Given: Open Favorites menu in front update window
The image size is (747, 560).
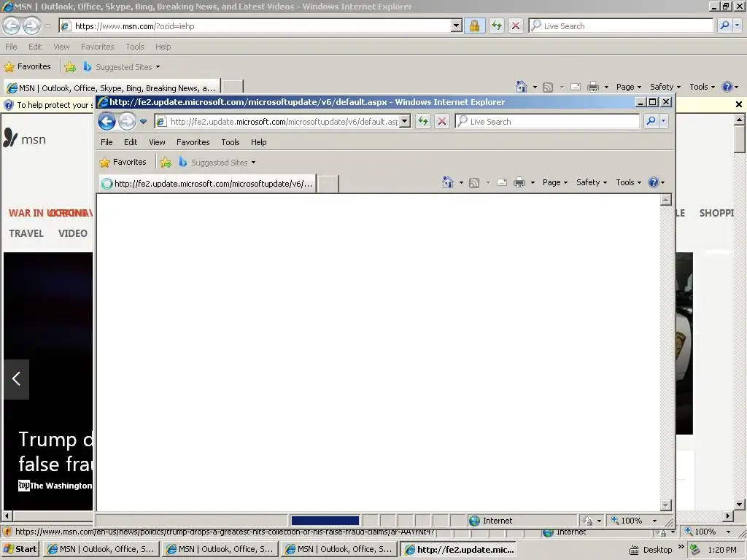Looking at the screenshot, I should pyautogui.click(x=193, y=142).
